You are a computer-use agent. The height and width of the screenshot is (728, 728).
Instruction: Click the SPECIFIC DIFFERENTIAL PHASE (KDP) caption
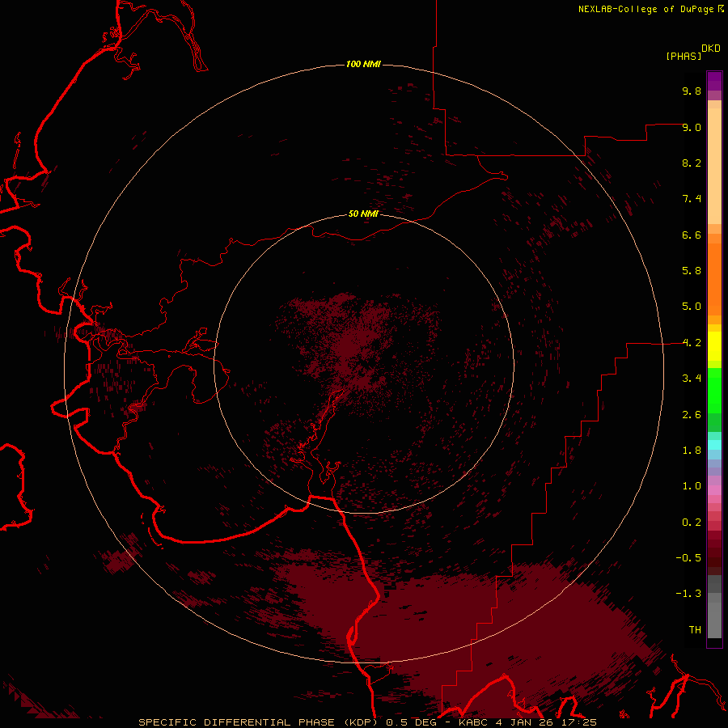(x=258, y=722)
